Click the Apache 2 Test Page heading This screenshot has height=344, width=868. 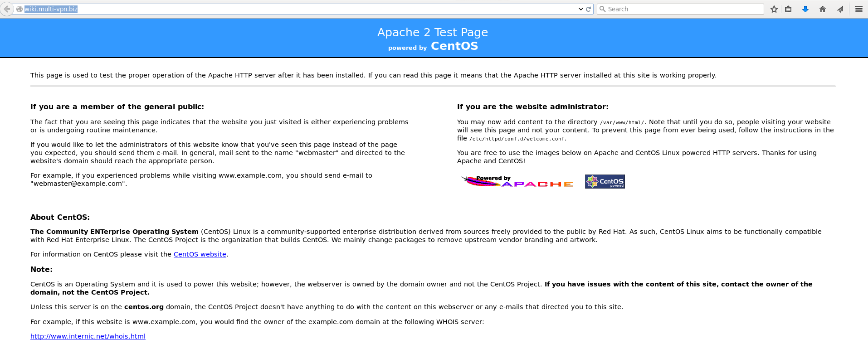point(432,32)
